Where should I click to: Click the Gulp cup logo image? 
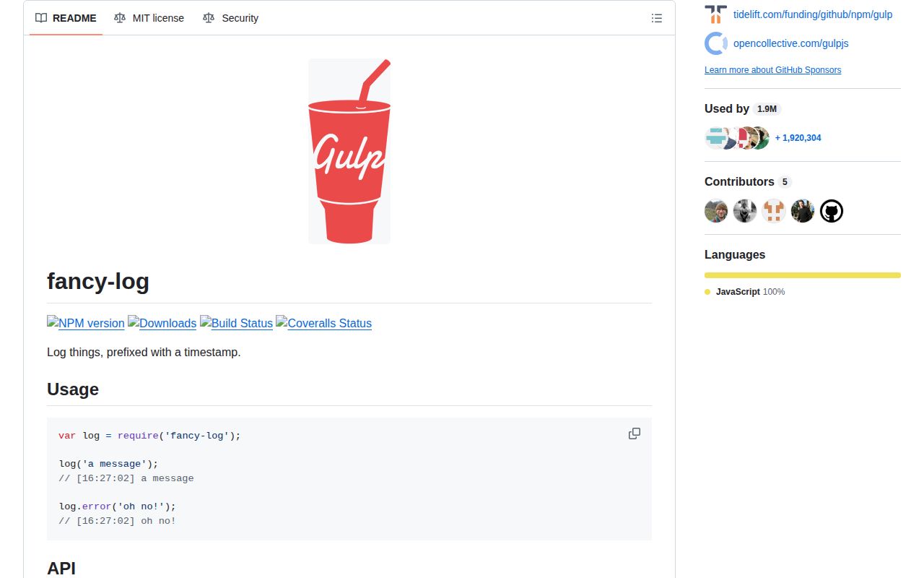point(349,151)
